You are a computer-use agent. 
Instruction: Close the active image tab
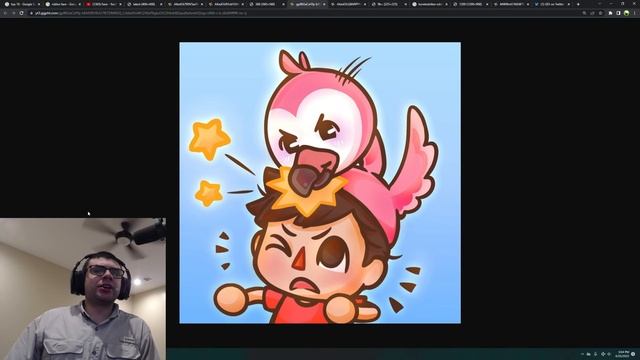pyautogui.click(x=324, y=4)
